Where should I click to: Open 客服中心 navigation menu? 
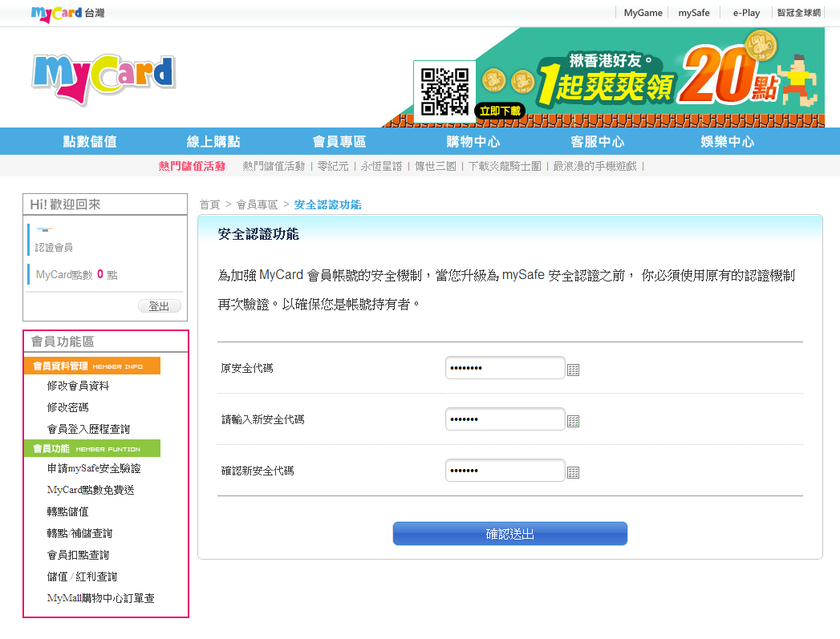click(598, 141)
